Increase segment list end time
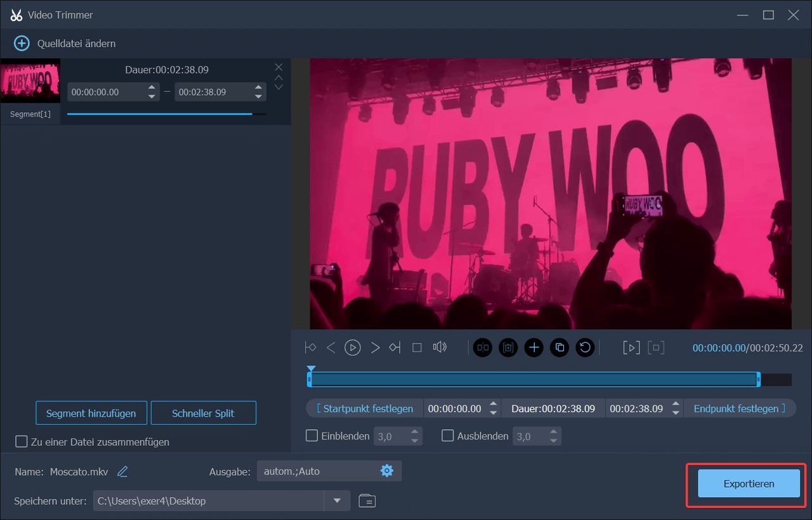 (x=258, y=88)
